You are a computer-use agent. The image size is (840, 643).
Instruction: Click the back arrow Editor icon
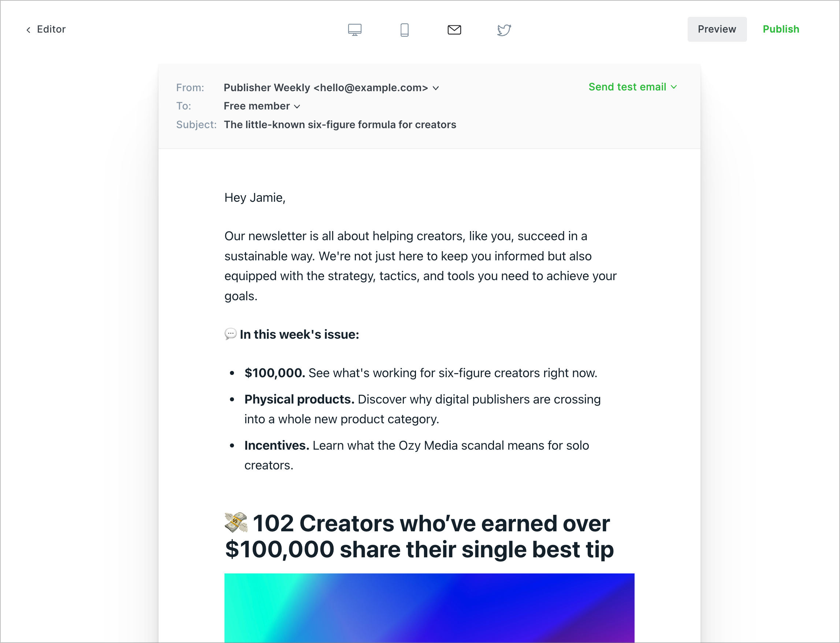coord(28,29)
